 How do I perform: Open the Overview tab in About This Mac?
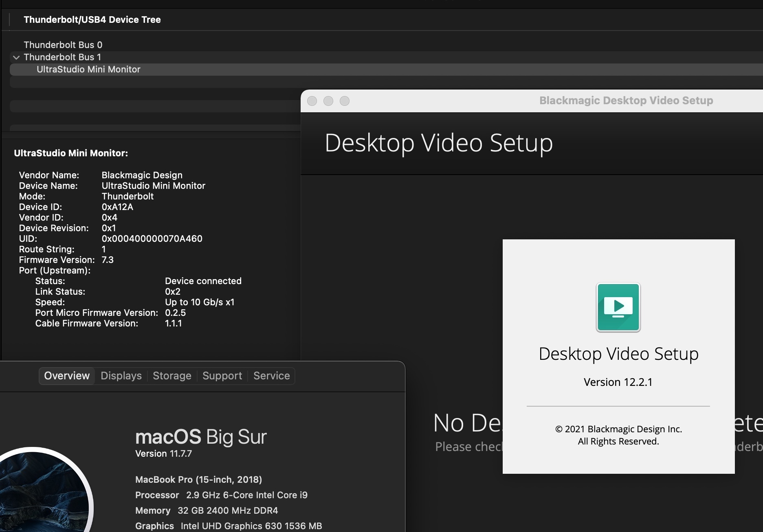click(x=67, y=376)
